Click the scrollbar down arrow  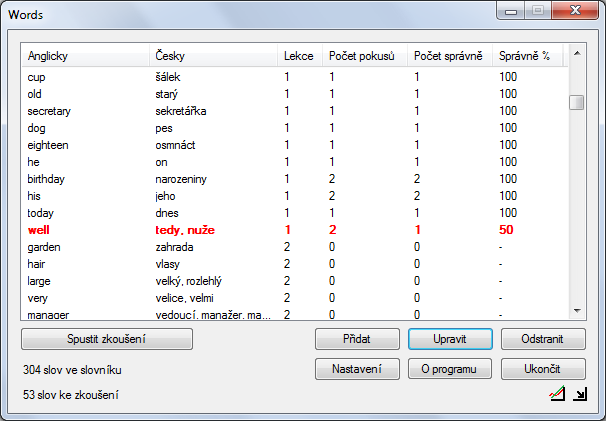(577, 310)
